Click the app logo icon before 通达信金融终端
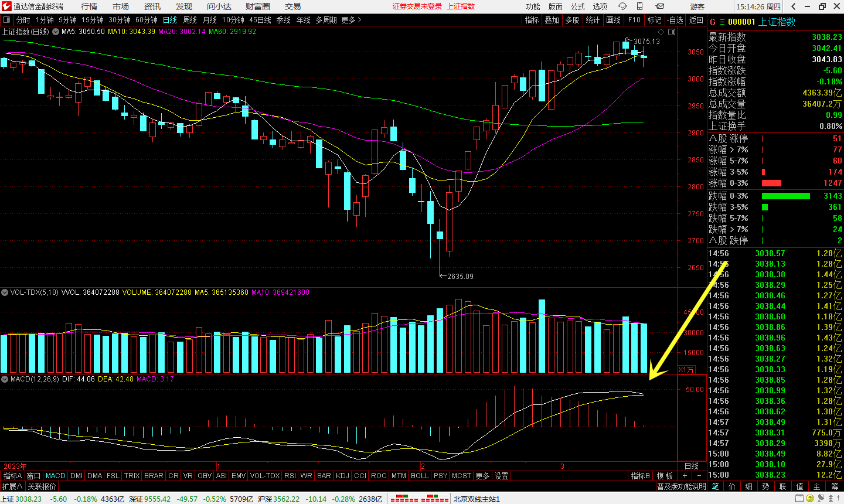This screenshot has width=844, height=504. 6,6
